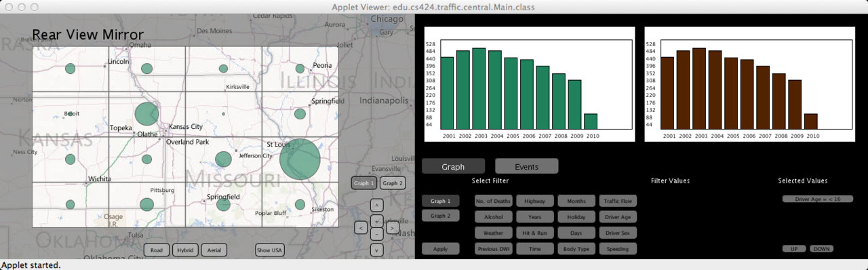Pan the map left with the < arrow
Screen dimensions: 868x270
361,227
